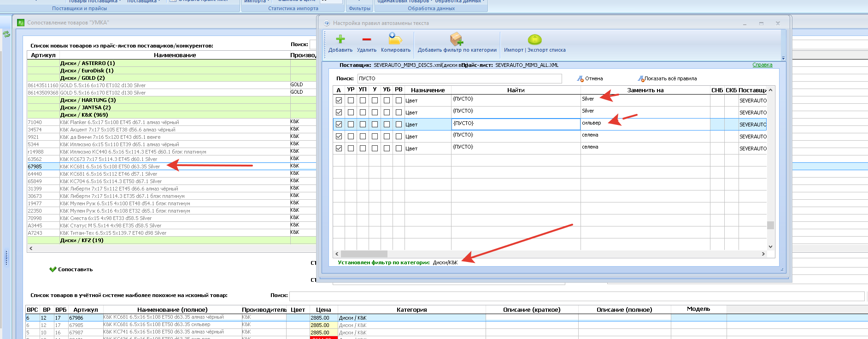
Task: Select row K&K Титан-Тех 6.5x15 5x139.7
Action: point(171,233)
